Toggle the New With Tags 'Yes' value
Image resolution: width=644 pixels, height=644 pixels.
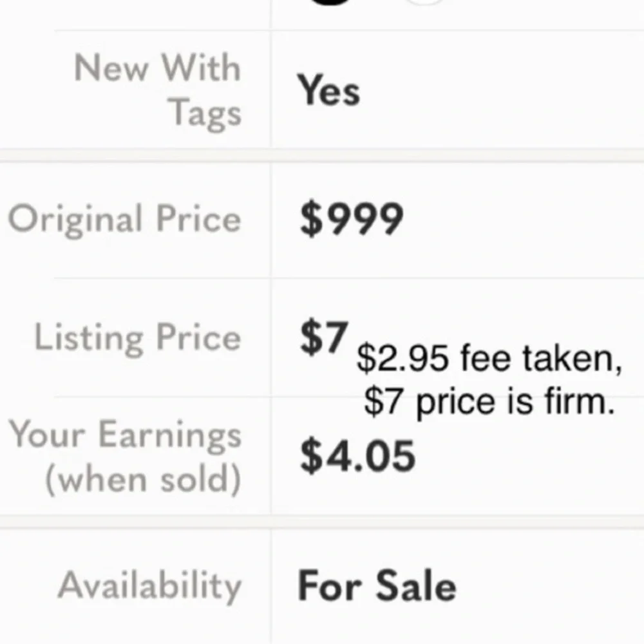328,90
